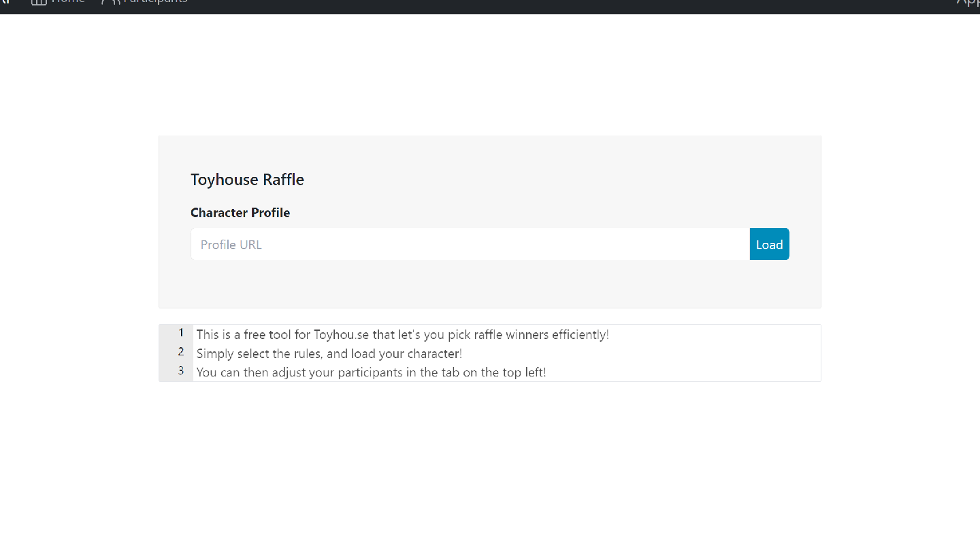Screen dimensions: 980x546
Task: Click the empty area right of the third text line
Action: click(681, 372)
